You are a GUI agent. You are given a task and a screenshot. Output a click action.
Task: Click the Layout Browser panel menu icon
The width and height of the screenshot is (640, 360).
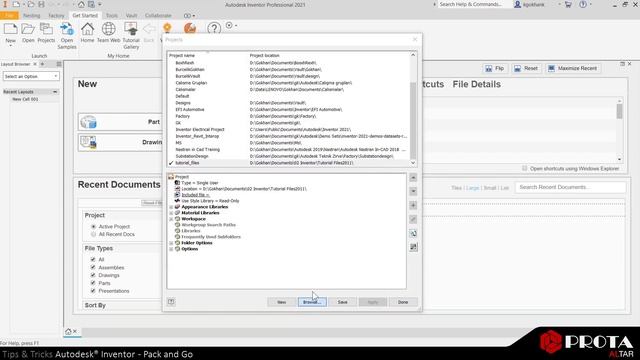(59, 64)
